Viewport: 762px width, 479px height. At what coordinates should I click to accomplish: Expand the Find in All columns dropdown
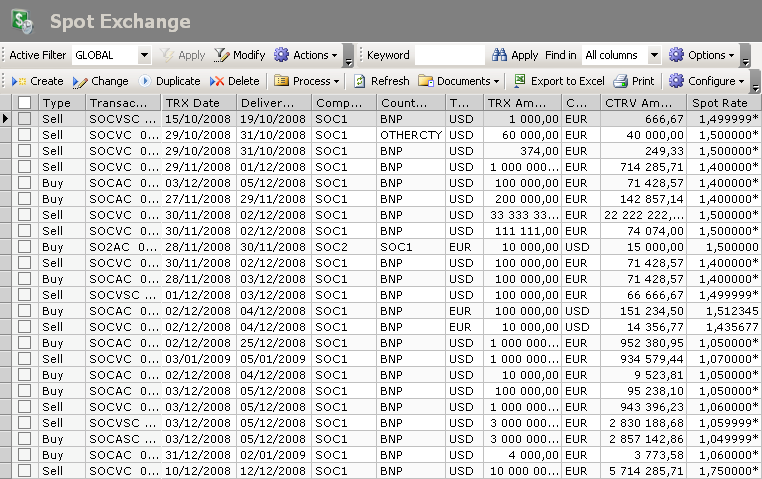[x=654, y=56]
